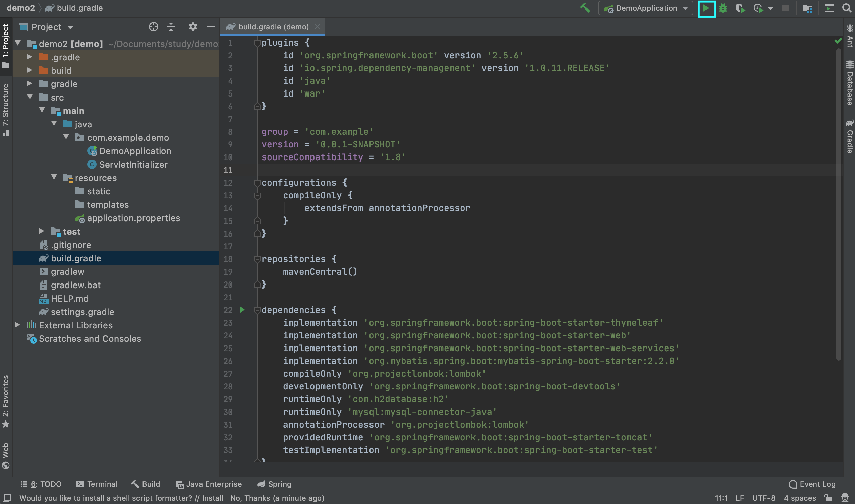
Task: Run dependencies block via gutter arrow
Action: coord(242,310)
